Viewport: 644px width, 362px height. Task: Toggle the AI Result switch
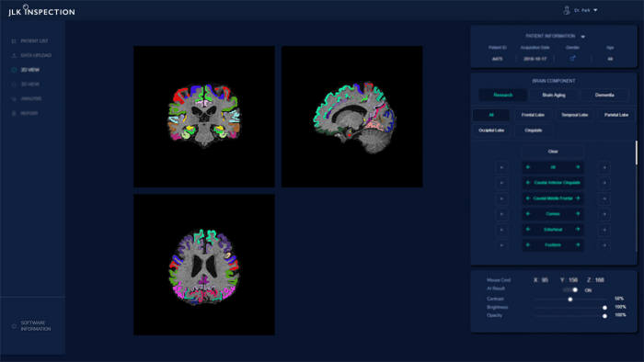pos(570,289)
